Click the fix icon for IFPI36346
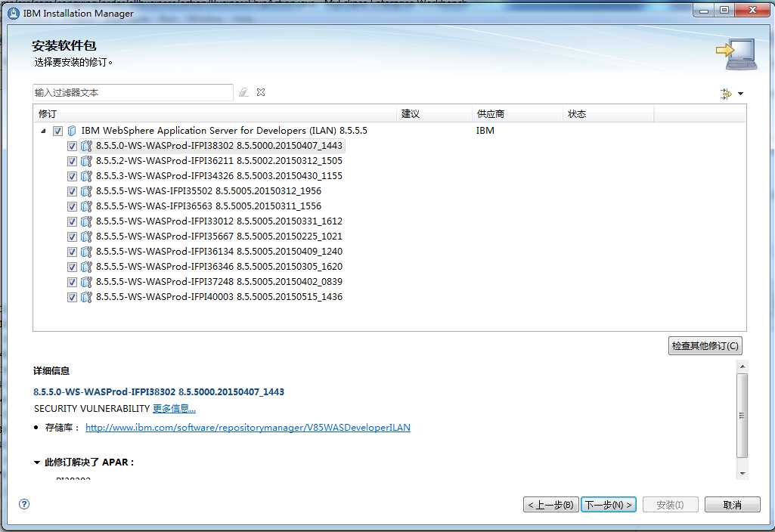 coord(86,267)
